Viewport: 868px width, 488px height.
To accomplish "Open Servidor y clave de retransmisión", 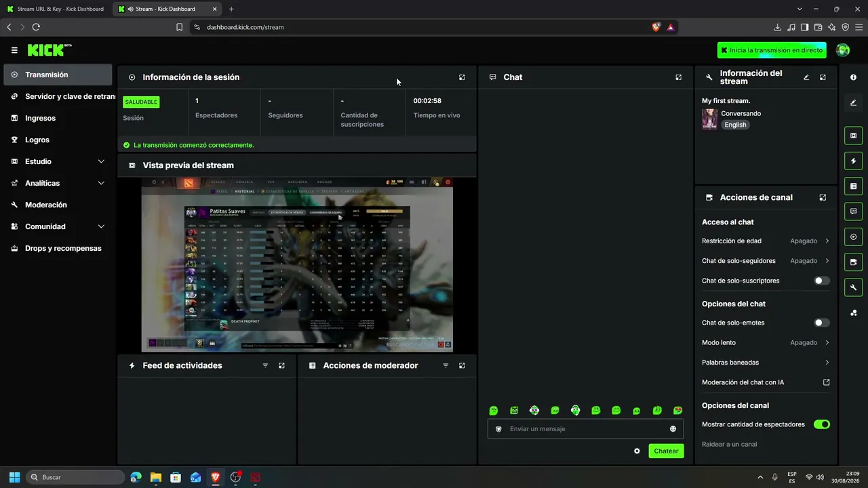I will tap(58, 96).
